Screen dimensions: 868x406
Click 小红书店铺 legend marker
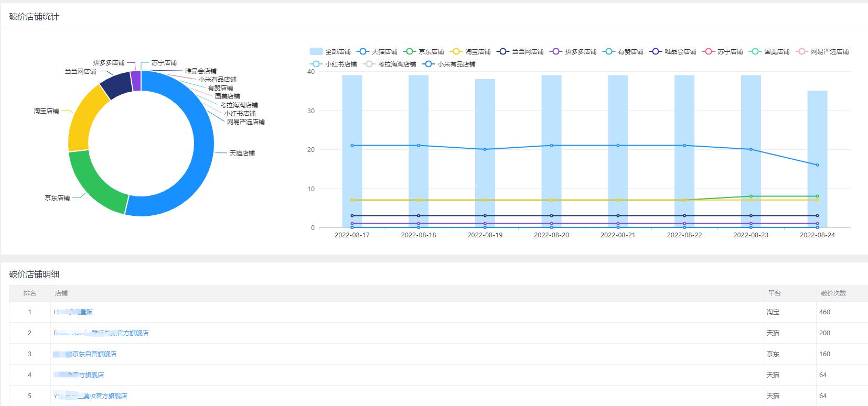(x=316, y=64)
